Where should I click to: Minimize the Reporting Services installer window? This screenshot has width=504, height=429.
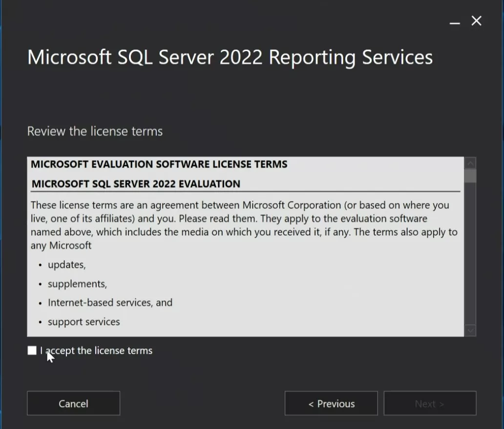(454, 21)
